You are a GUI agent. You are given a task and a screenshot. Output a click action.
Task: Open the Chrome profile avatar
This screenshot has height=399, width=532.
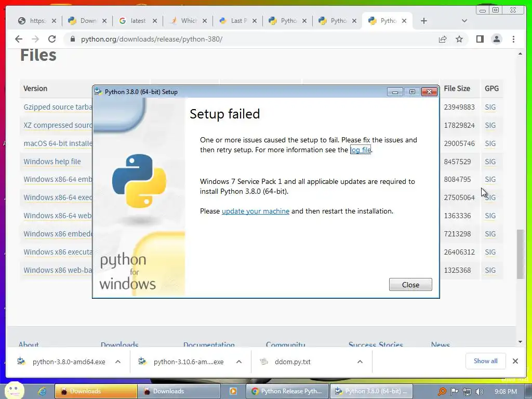[497, 39]
